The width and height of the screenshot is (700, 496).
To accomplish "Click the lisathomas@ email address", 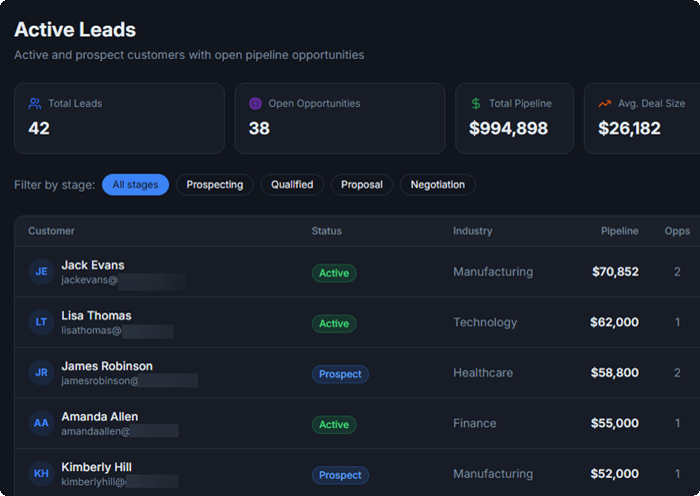I will (92, 330).
